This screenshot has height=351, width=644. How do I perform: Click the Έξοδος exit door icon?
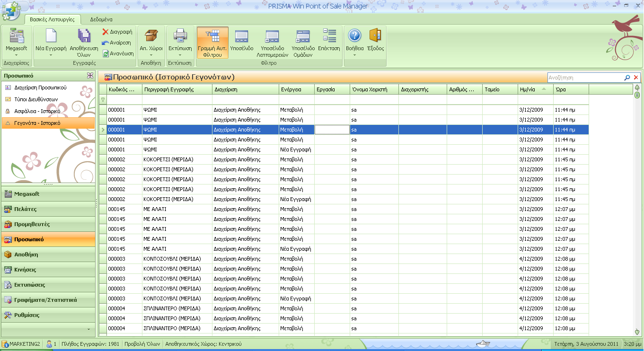pyautogui.click(x=375, y=36)
